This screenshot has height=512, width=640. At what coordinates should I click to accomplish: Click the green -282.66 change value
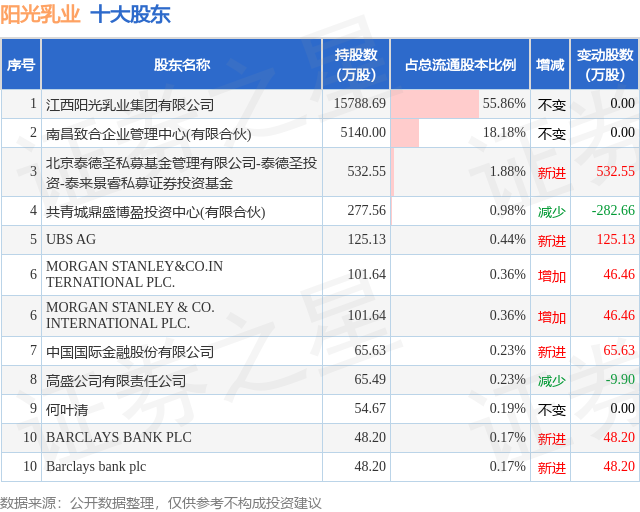613,210
